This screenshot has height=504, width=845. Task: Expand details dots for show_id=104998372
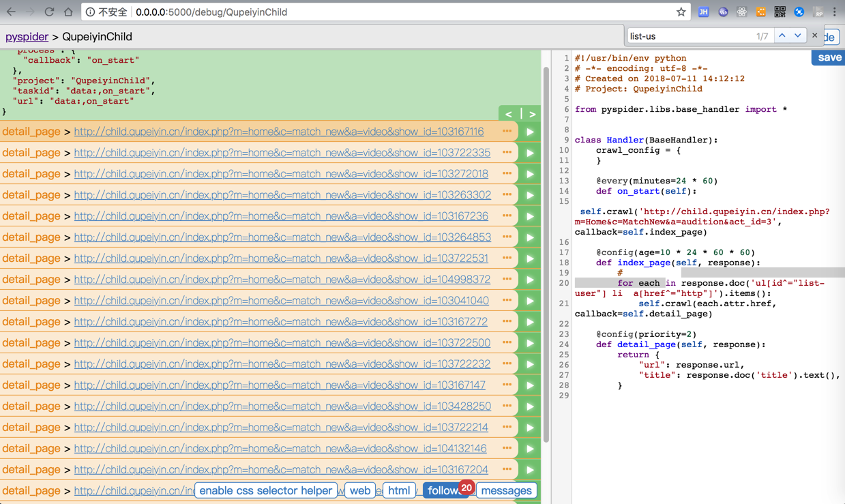click(507, 279)
